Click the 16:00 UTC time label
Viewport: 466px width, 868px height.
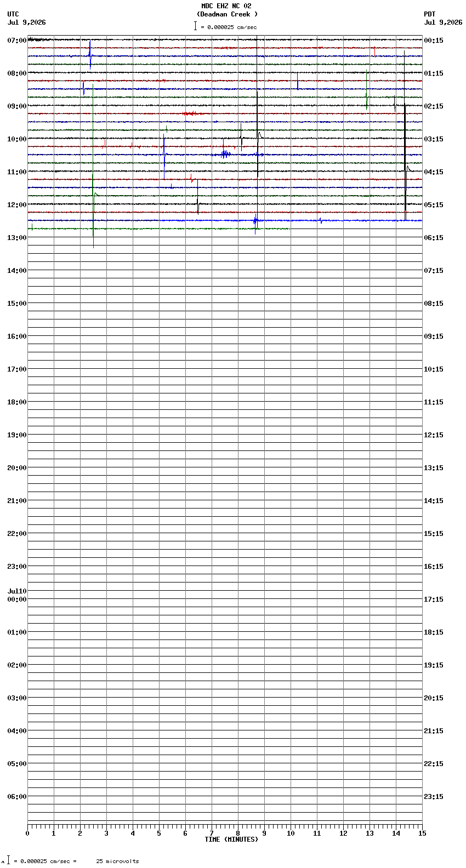click(x=17, y=336)
